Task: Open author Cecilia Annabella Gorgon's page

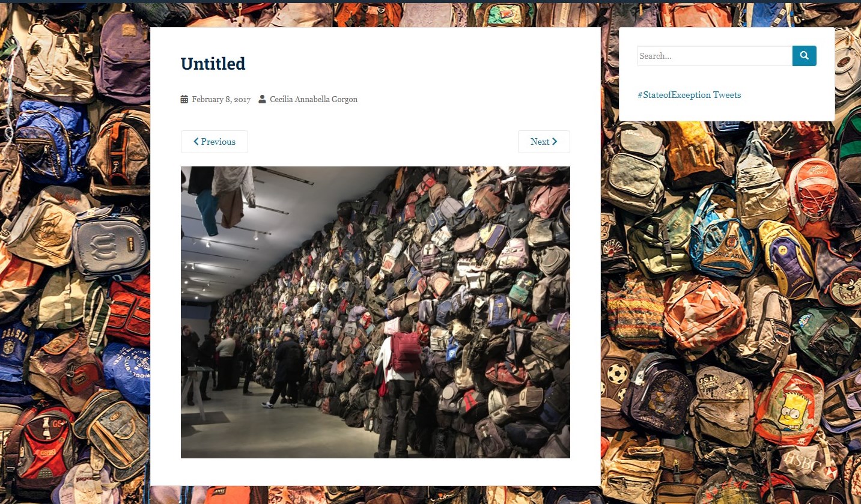Action: pyautogui.click(x=314, y=99)
